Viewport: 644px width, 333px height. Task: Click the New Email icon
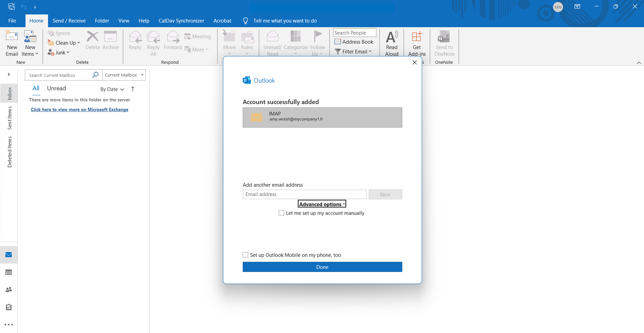12,36
